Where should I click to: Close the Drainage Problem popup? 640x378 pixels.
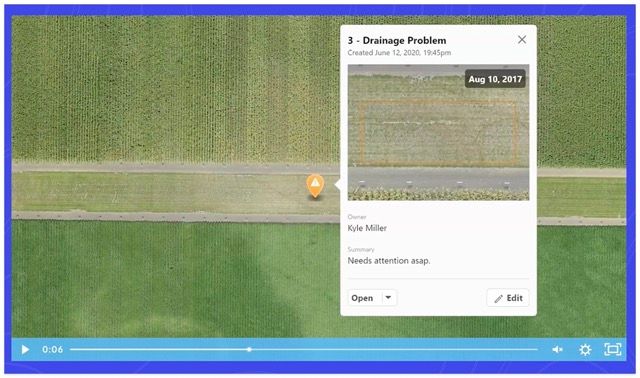(522, 40)
